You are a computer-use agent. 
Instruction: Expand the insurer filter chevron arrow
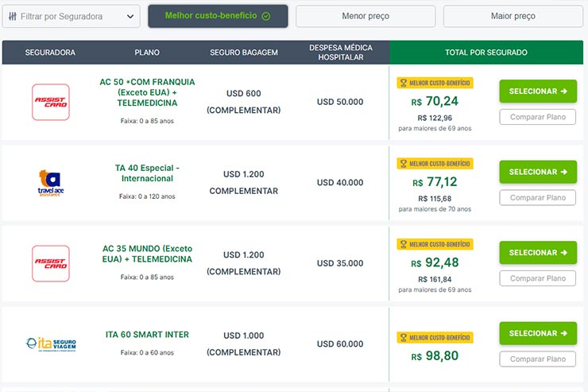tap(130, 17)
